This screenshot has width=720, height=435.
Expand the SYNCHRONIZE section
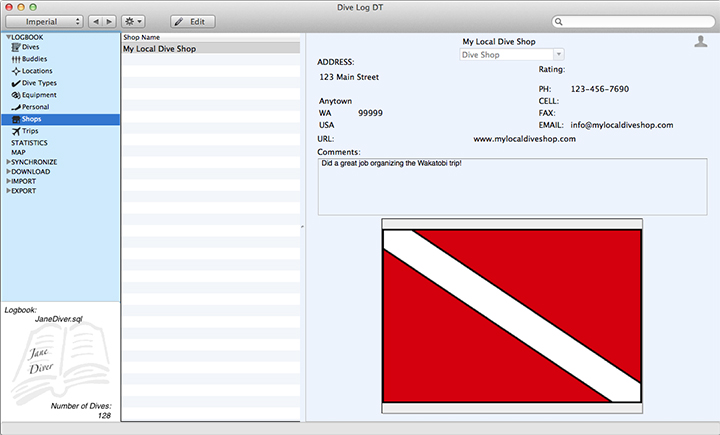[9, 161]
